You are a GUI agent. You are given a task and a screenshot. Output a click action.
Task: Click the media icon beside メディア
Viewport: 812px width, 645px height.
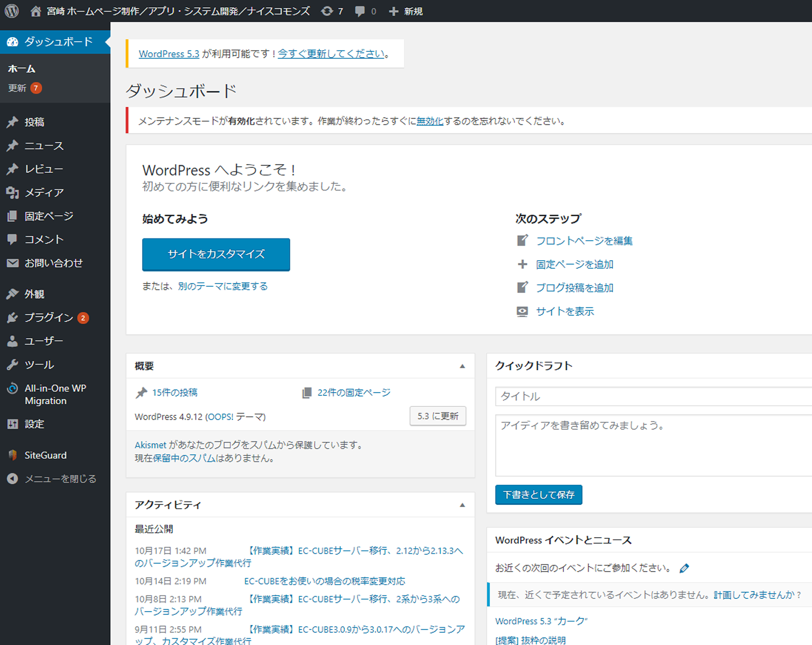click(x=12, y=192)
